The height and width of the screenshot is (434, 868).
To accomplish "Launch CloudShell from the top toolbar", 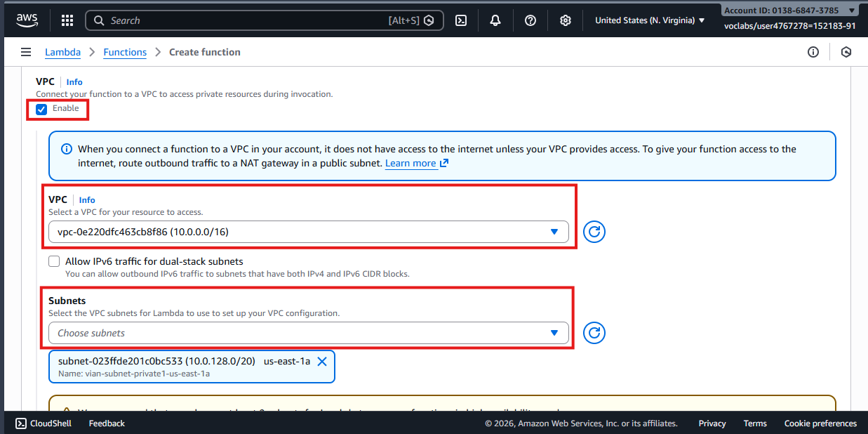I will [461, 20].
